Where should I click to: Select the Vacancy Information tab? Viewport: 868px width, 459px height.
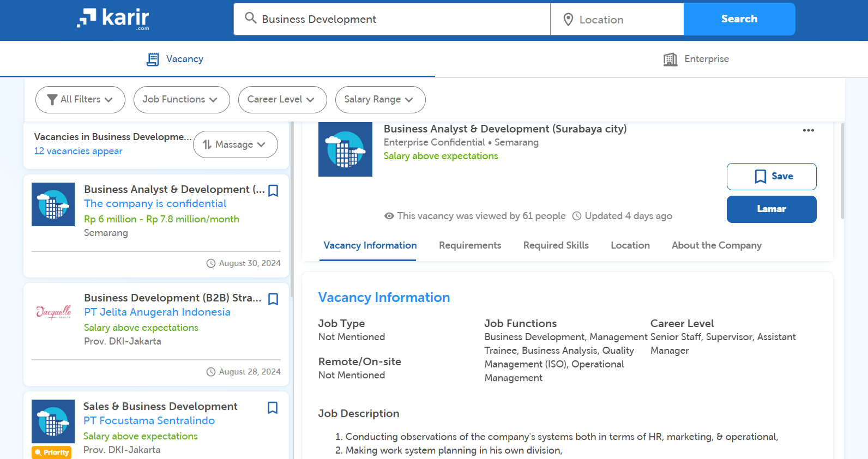click(x=370, y=245)
